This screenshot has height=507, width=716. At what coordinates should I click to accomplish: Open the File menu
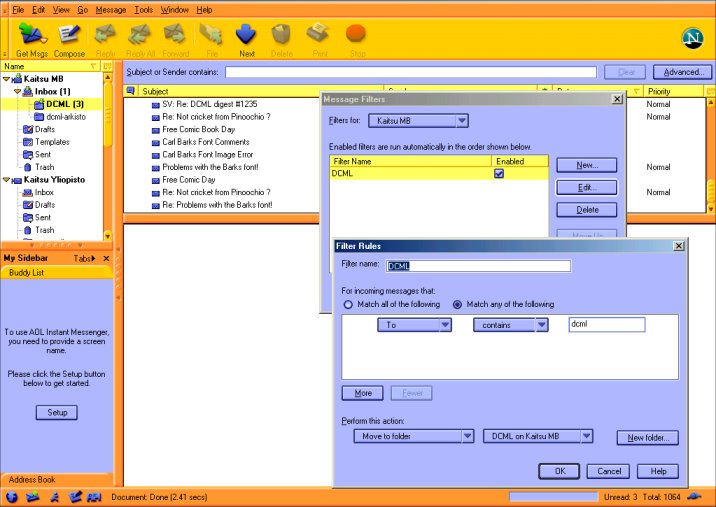18,10
